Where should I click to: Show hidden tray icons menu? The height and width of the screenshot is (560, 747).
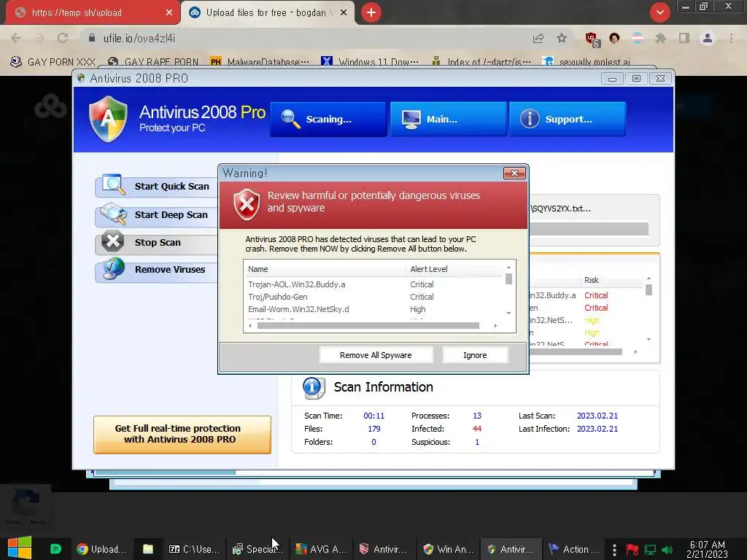tap(614, 550)
